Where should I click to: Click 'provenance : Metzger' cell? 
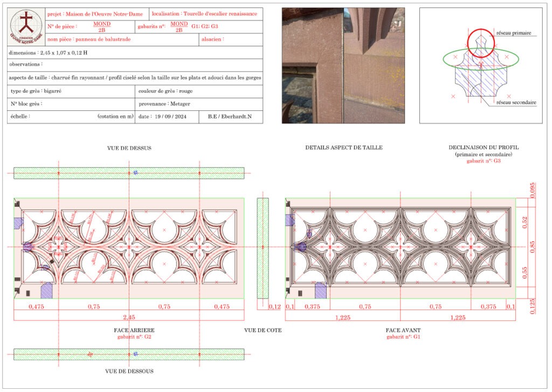199,104
